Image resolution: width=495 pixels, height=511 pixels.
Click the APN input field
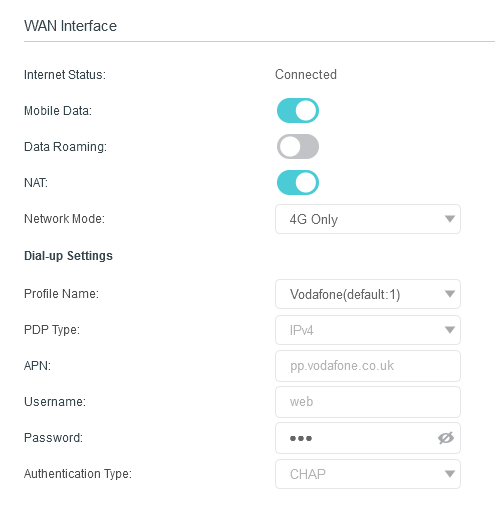[x=368, y=366]
